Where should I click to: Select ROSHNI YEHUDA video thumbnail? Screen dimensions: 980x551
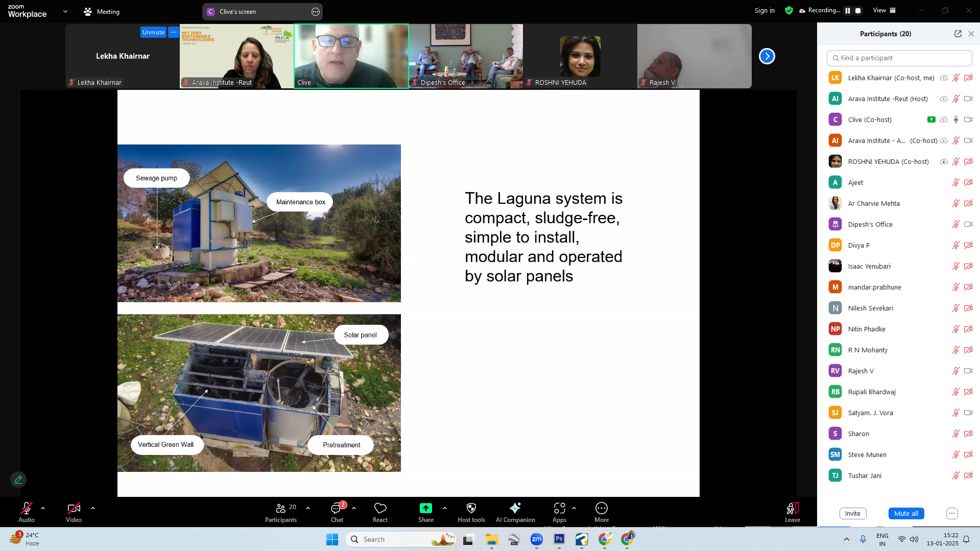(580, 56)
